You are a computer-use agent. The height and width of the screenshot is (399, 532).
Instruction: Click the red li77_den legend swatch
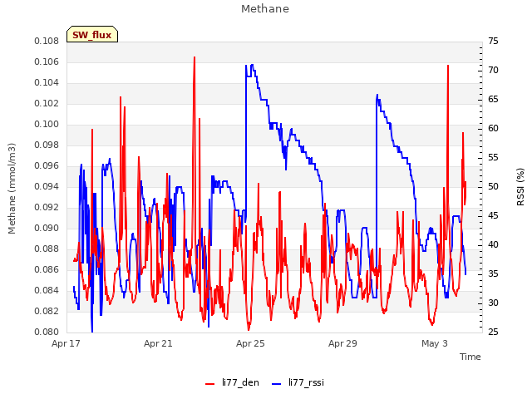pyautogui.click(x=210, y=384)
